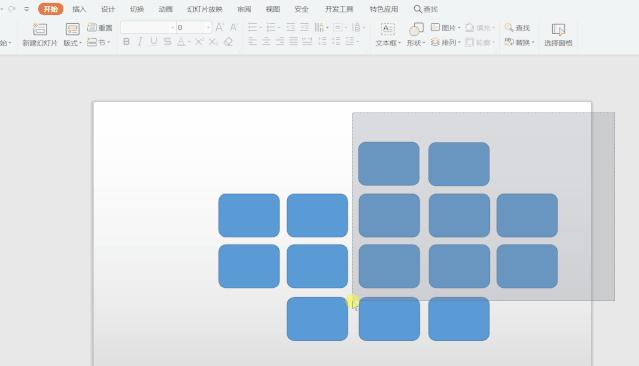Image resolution: width=639 pixels, height=366 pixels.
Task: Open the Home (开始) tab
Action: click(51, 9)
